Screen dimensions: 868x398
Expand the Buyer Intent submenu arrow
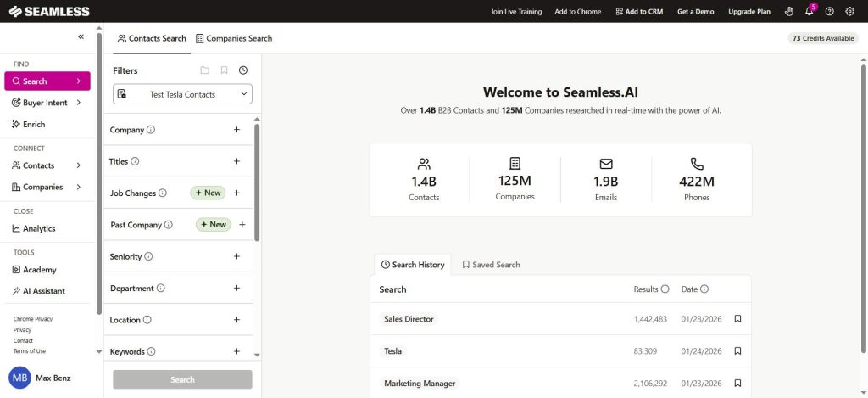point(79,103)
